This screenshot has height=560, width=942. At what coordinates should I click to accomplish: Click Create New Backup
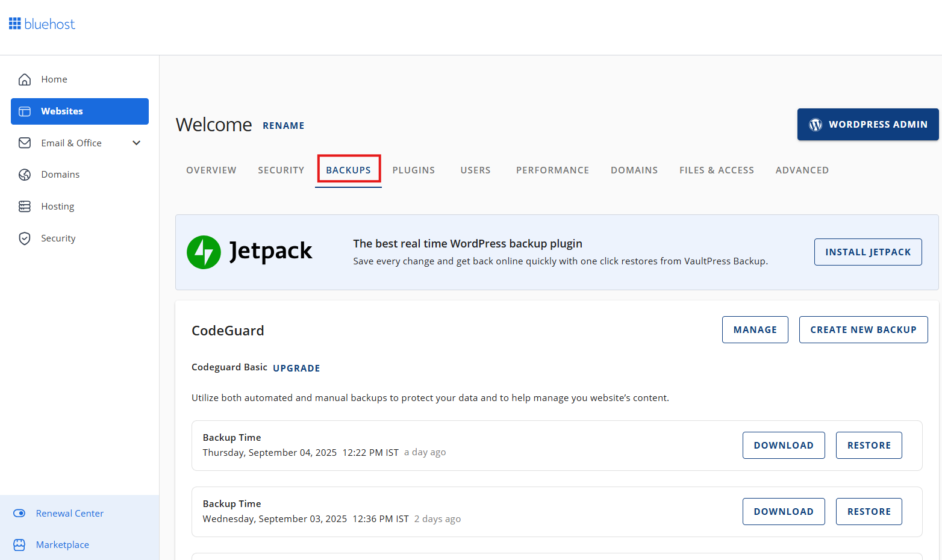tap(863, 329)
